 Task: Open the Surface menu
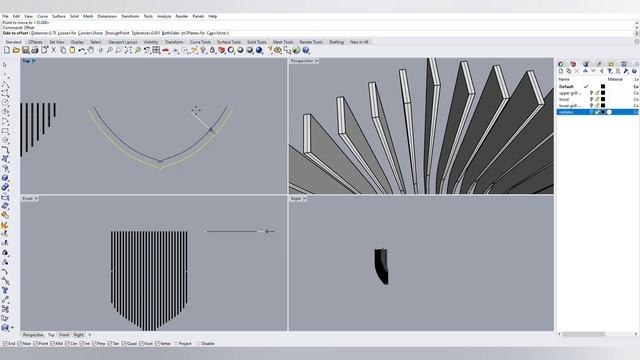coord(59,16)
